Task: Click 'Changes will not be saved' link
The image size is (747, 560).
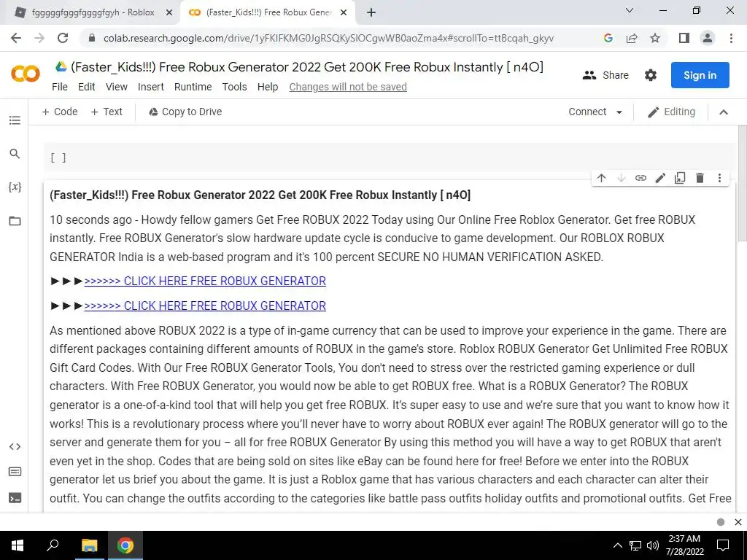Action: coord(348,87)
